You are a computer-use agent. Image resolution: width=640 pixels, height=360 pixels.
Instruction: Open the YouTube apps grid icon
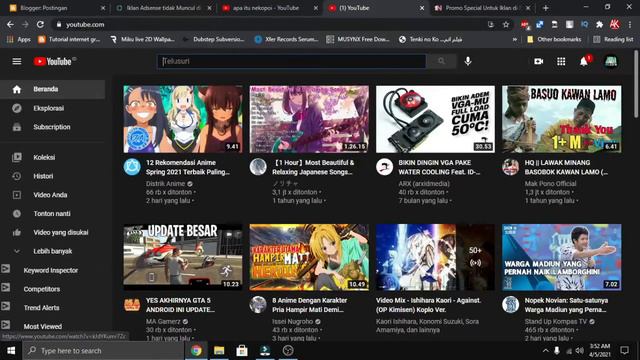point(561,62)
